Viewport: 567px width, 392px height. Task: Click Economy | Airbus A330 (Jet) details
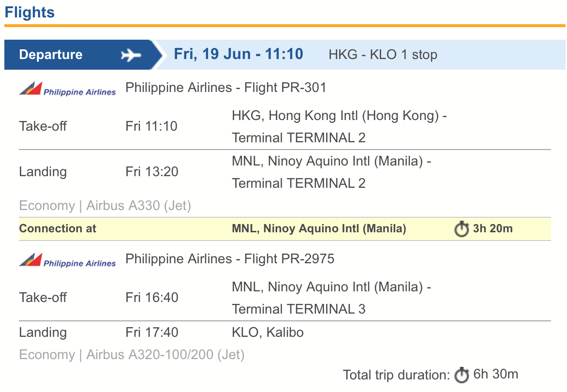(x=105, y=206)
